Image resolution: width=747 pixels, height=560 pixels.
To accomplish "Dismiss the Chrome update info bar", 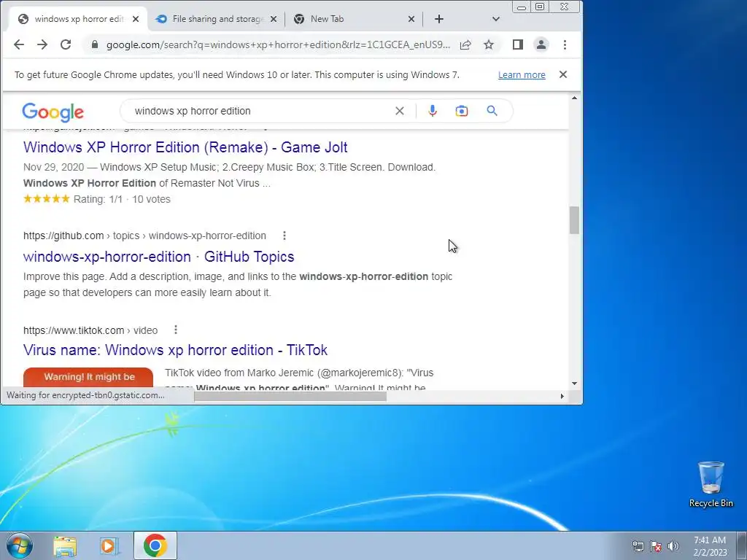I will (x=563, y=74).
